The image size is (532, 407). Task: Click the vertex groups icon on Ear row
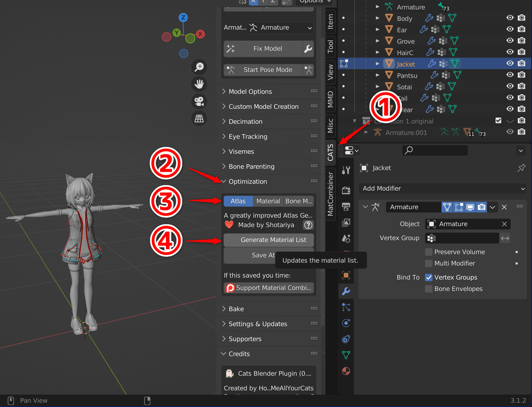click(x=435, y=30)
